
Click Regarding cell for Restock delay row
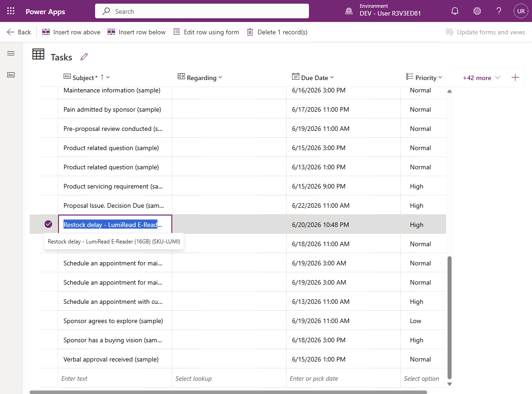(229, 224)
